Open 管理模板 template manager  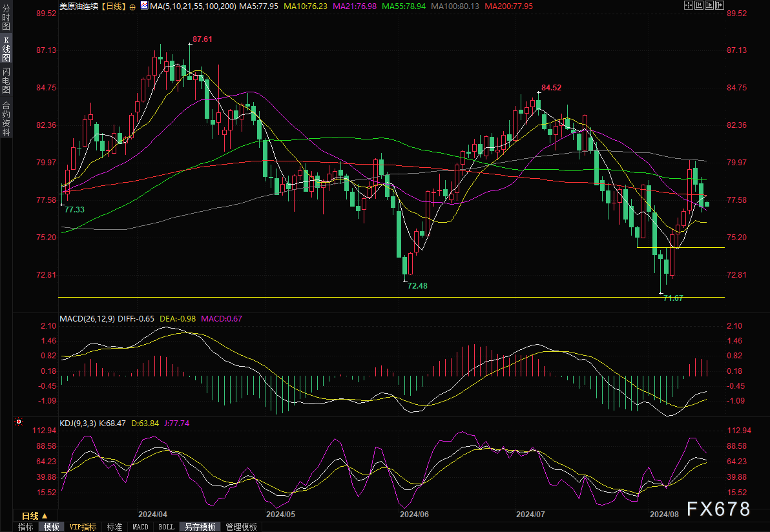(x=240, y=527)
